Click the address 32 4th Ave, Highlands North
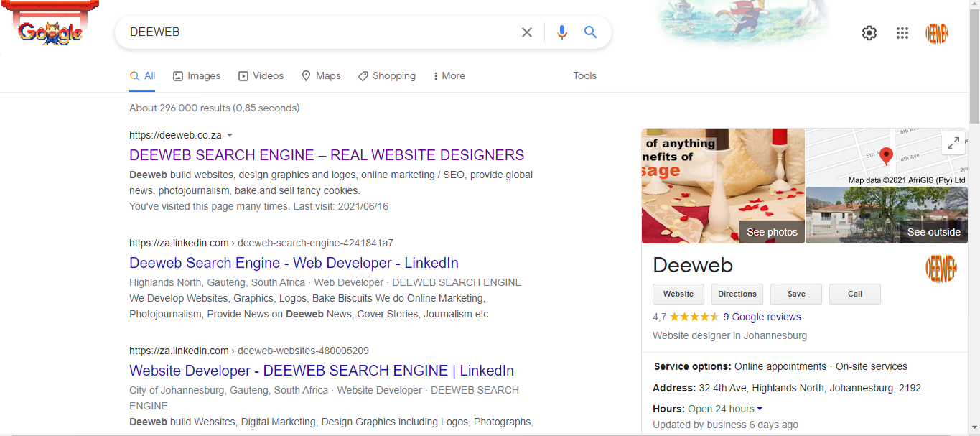 (x=809, y=388)
